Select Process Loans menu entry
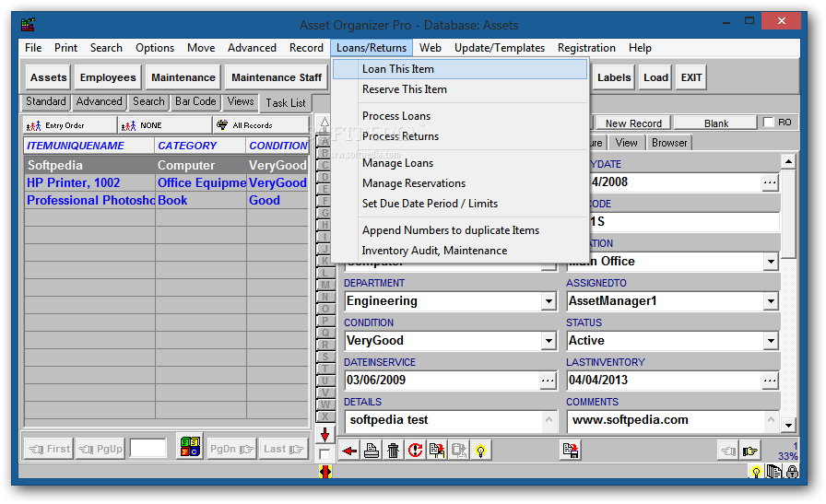 click(460, 116)
